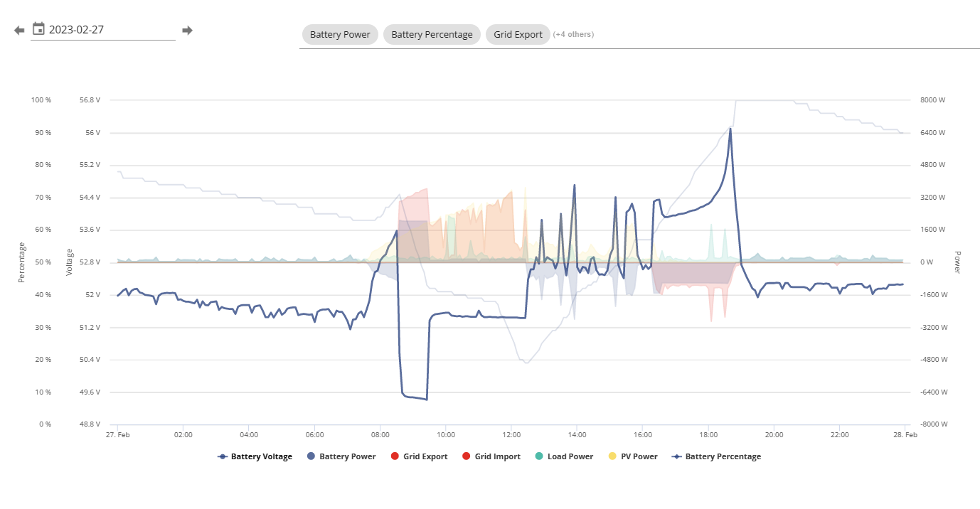The height and width of the screenshot is (509, 980).
Task: Open the calendar date picker icon
Action: 38,29
